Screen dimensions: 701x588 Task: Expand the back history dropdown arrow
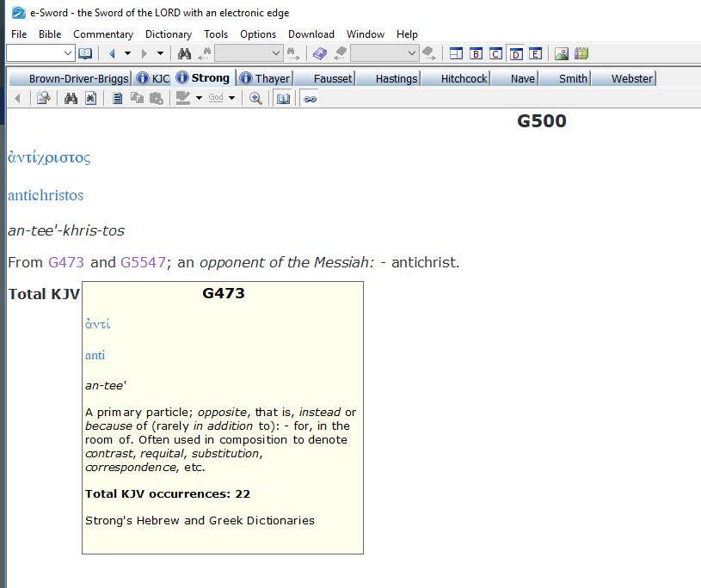pyautogui.click(x=127, y=53)
